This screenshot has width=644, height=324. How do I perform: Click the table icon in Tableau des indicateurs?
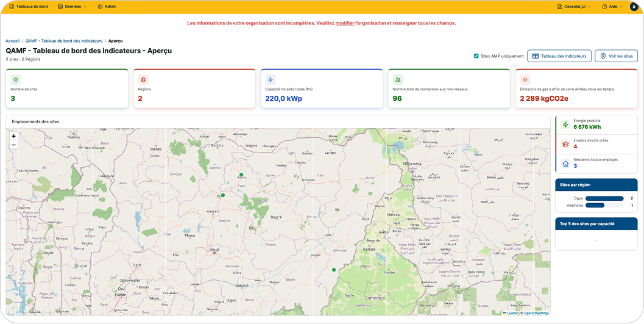click(x=535, y=56)
